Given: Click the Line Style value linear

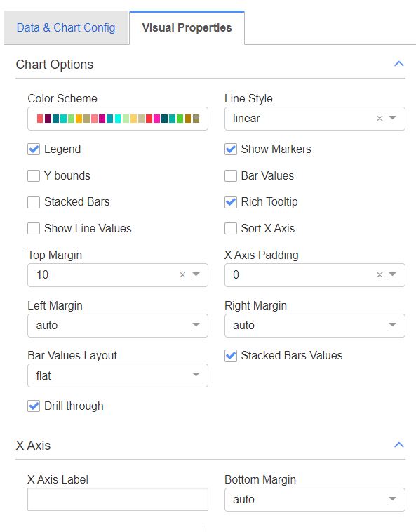Looking at the screenshot, I should coord(246,118).
